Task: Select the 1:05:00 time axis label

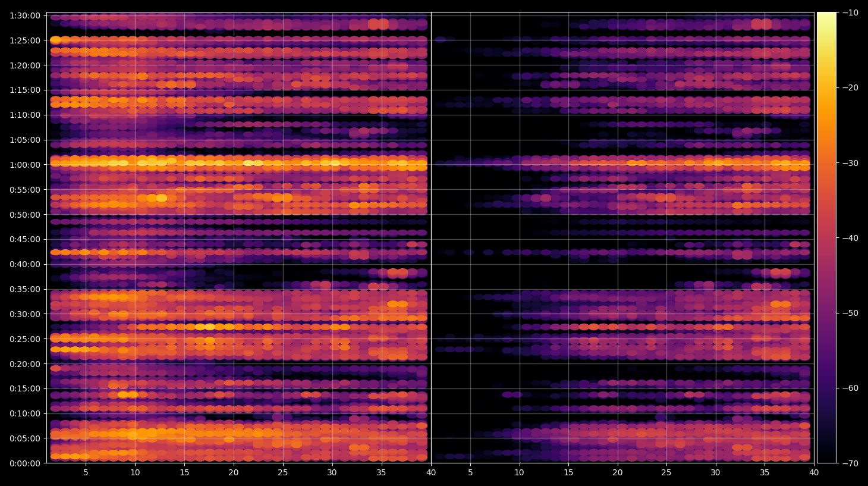Action: tap(25, 140)
